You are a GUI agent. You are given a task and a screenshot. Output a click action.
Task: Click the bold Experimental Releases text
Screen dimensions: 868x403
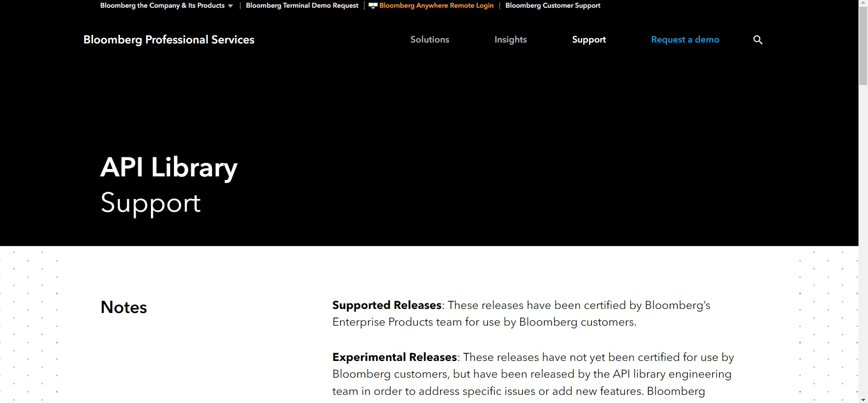(x=394, y=357)
